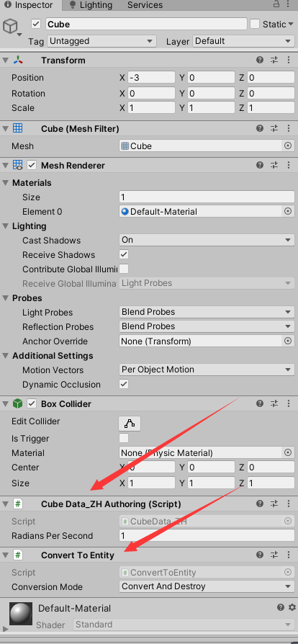
Task: Disable Receive Shadows checkbox
Action: (x=124, y=254)
